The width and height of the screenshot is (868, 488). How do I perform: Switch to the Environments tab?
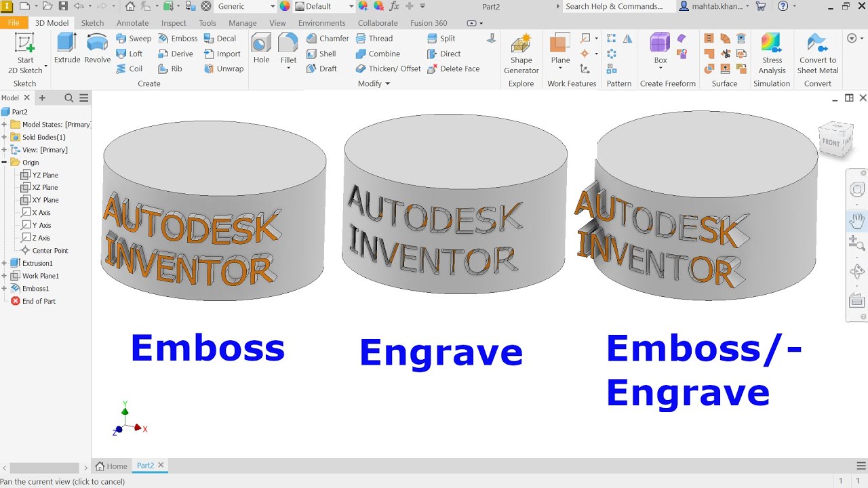[321, 23]
